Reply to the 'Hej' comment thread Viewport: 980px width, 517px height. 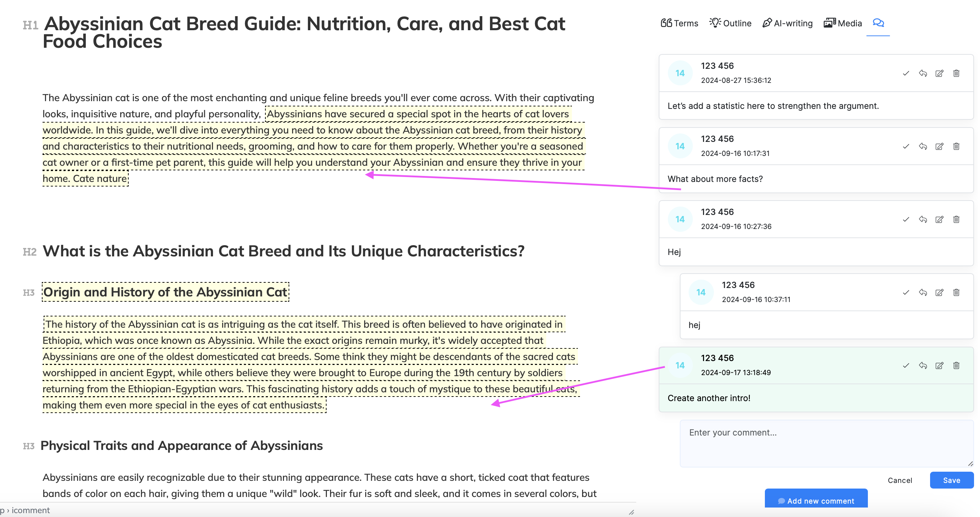[923, 220]
